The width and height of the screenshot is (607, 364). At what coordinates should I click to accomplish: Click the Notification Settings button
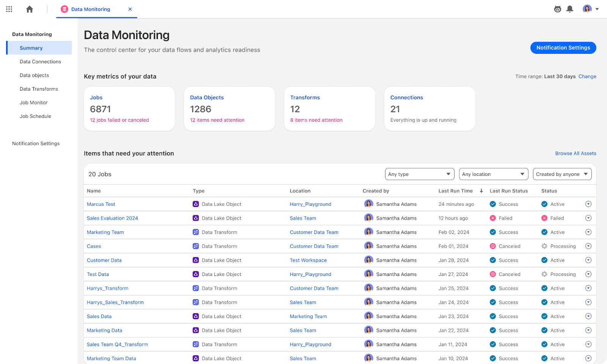[x=563, y=48]
